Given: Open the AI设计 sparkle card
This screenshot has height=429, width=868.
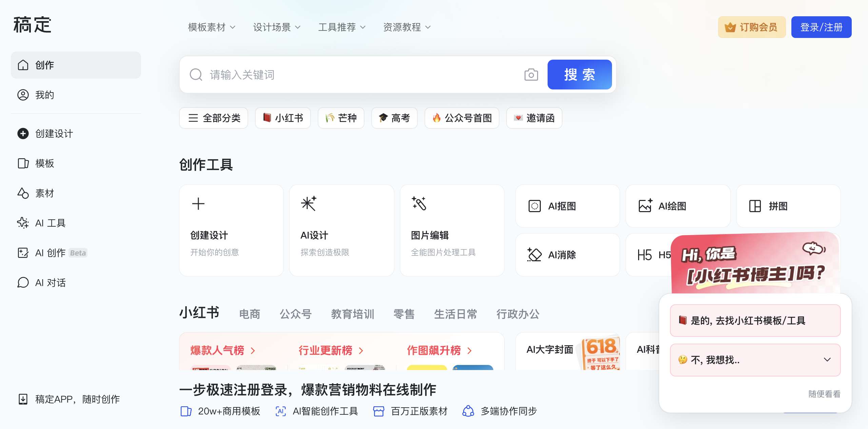Looking at the screenshot, I should 341,230.
